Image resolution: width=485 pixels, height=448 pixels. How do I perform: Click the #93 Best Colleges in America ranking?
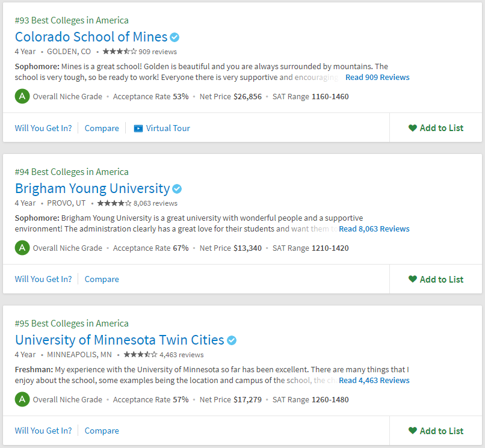(72, 20)
